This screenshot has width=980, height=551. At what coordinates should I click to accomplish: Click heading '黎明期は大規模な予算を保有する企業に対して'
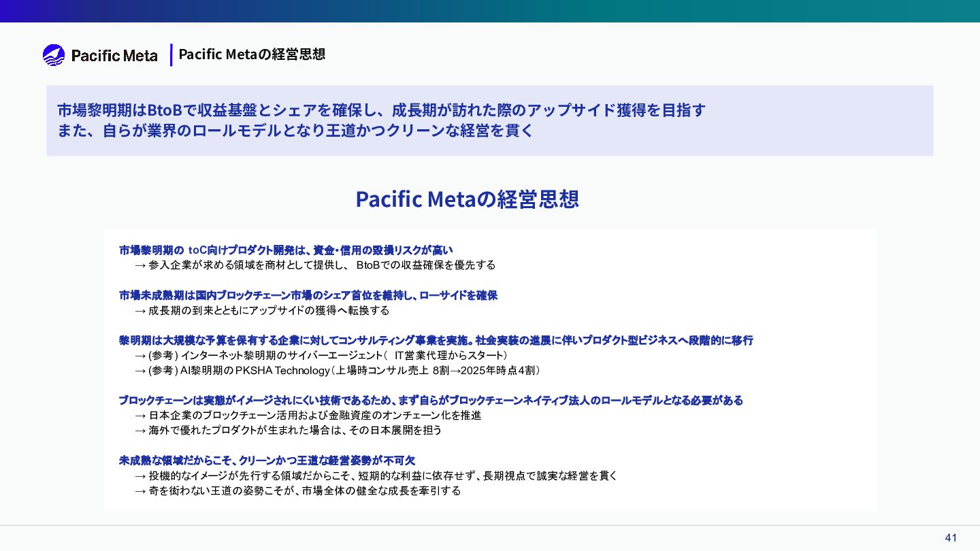436,341
